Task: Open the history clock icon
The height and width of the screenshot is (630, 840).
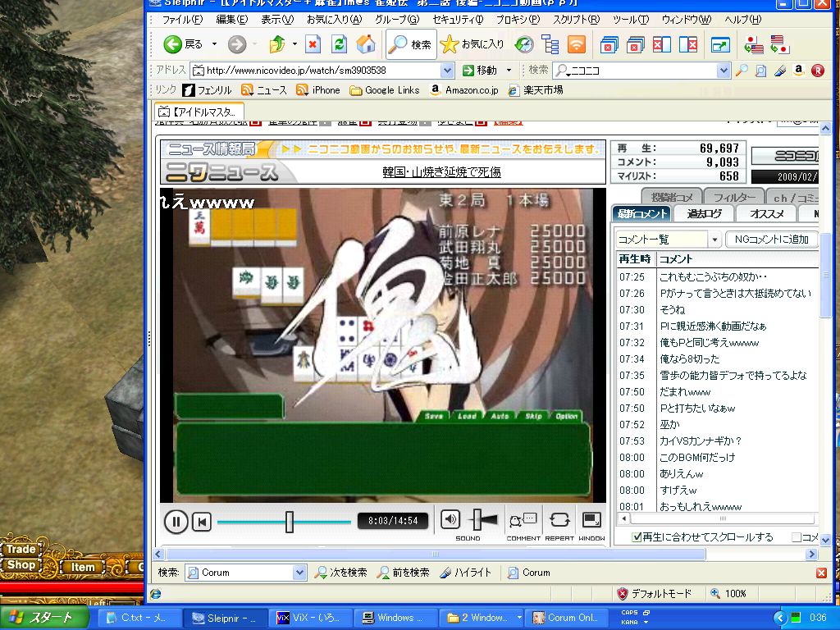Action: coord(524,44)
